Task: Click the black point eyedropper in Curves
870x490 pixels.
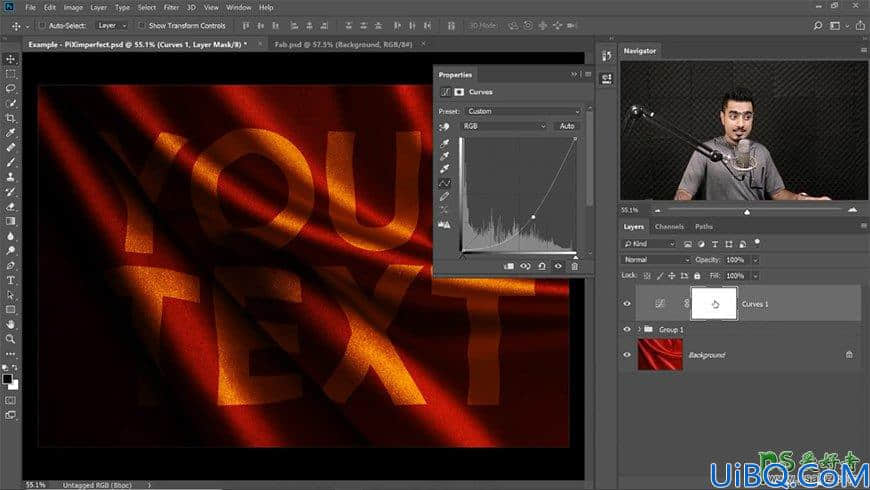Action: (x=444, y=144)
